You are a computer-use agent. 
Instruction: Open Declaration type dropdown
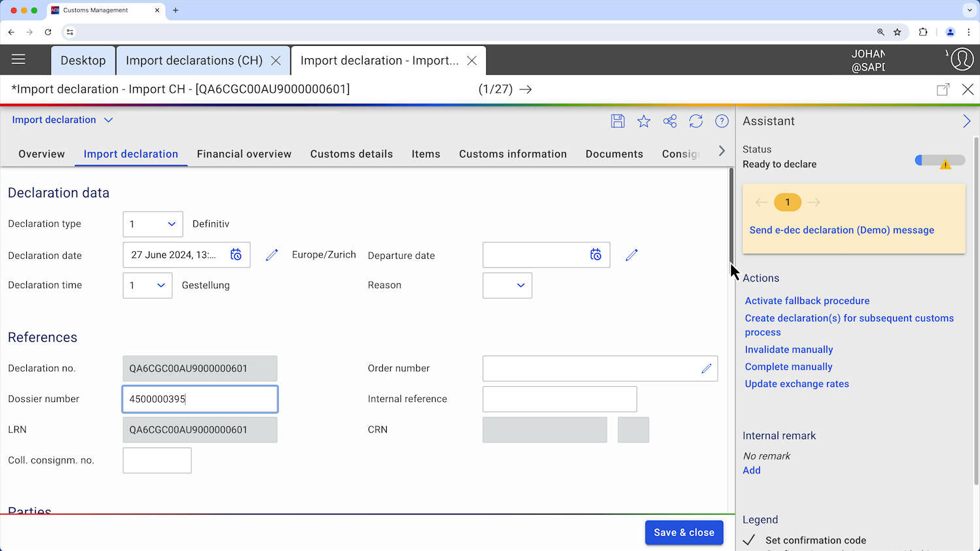[153, 224]
